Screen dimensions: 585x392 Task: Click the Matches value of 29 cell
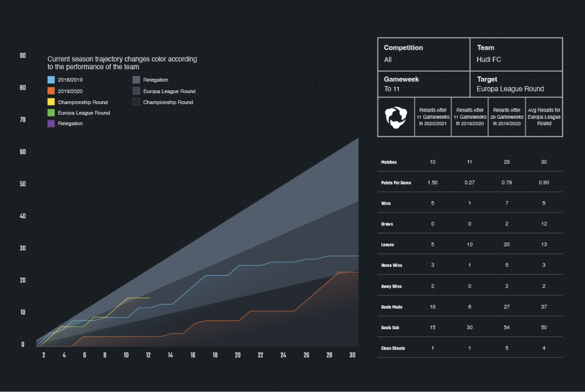point(507,162)
